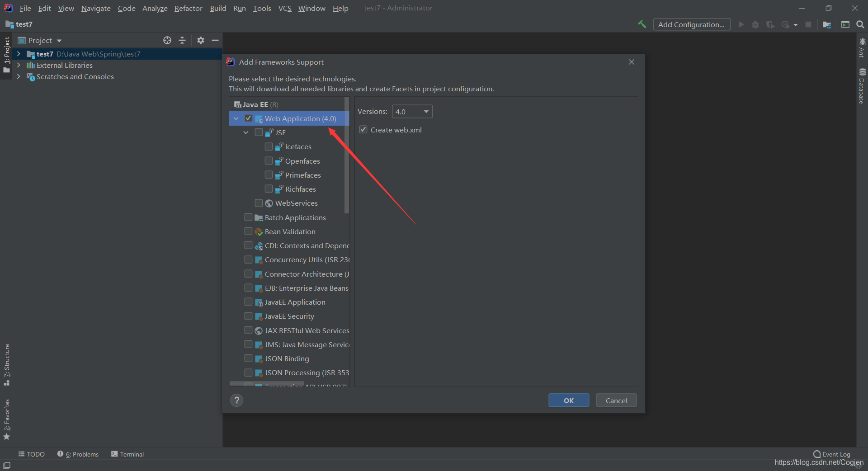Open the Ant tool window
This screenshot has width=868, height=471.
coord(862,48)
